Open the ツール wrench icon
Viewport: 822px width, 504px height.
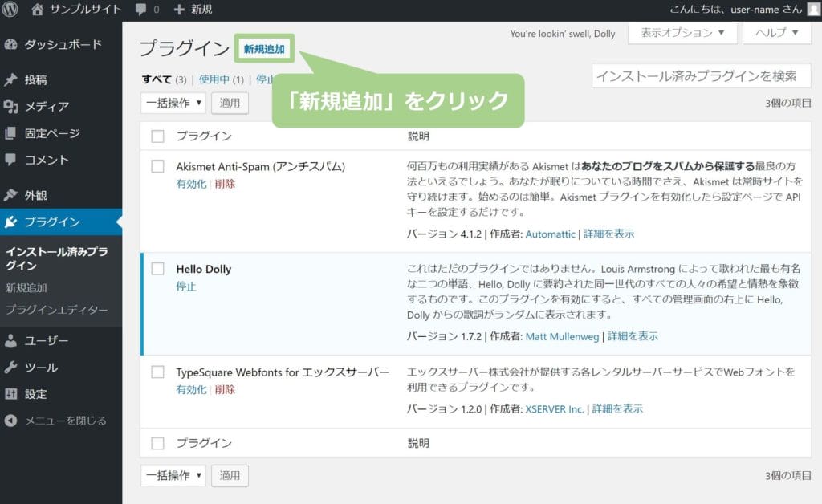[11, 368]
